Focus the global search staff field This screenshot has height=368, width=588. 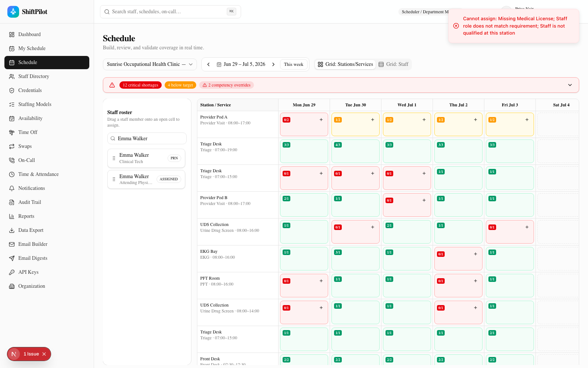tap(171, 12)
